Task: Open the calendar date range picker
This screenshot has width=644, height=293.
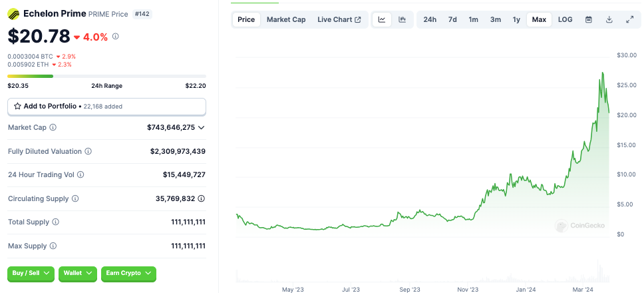Action: [x=589, y=19]
